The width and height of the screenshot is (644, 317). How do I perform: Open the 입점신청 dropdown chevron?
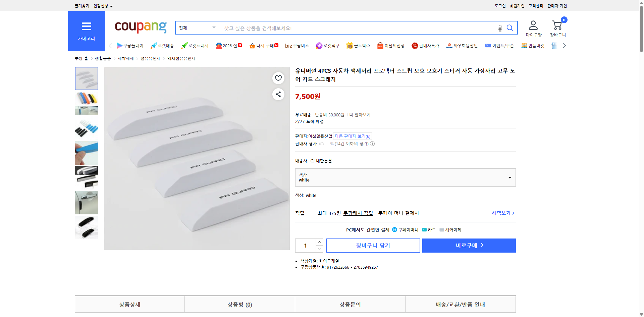coord(112,6)
